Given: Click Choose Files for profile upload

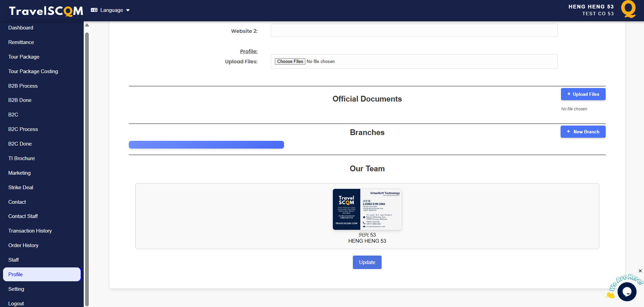Looking at the screenshot, I should [290, 62].
